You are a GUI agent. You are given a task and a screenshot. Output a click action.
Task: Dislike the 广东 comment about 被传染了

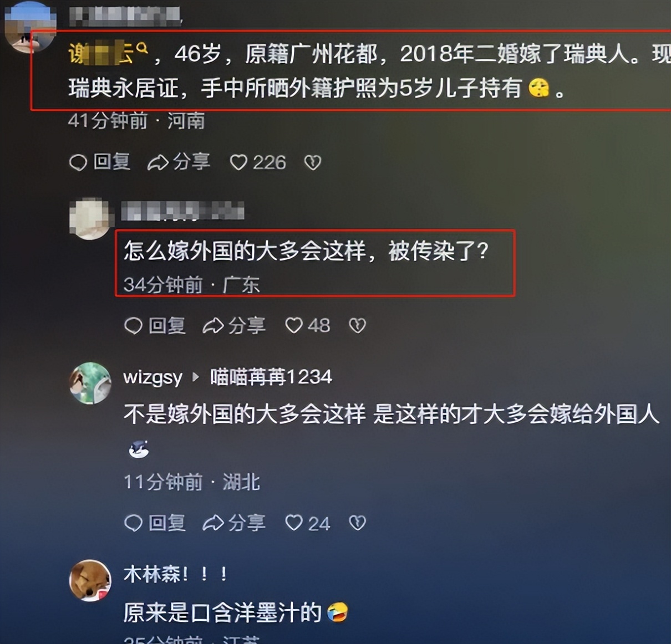(x=357, y=325)
